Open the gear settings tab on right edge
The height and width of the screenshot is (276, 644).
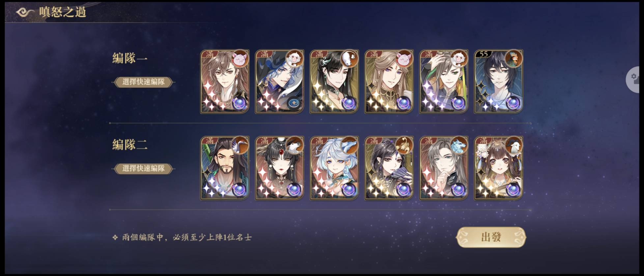pyautogui.click(x=635, y=79)
